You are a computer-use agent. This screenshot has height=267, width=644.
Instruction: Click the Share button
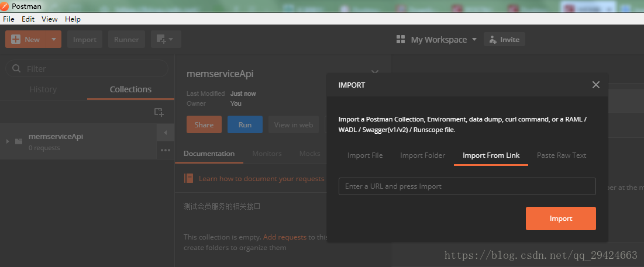click(x=204, y=124)
